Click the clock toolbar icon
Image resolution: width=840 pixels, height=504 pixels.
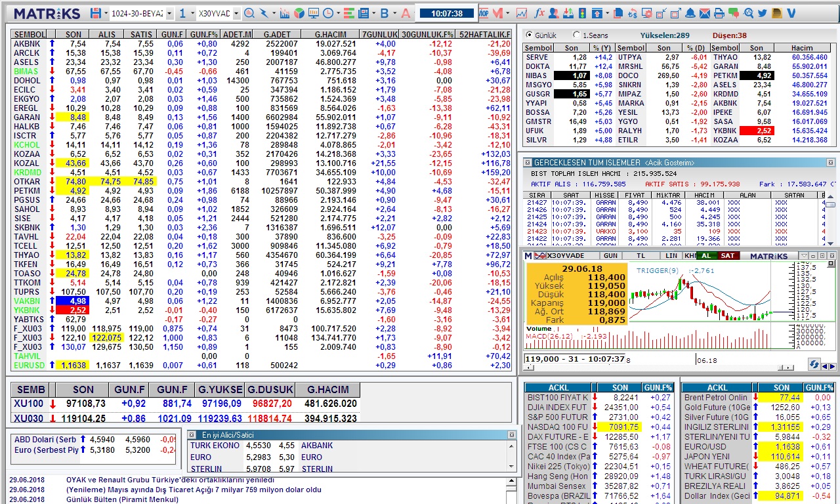327,13
